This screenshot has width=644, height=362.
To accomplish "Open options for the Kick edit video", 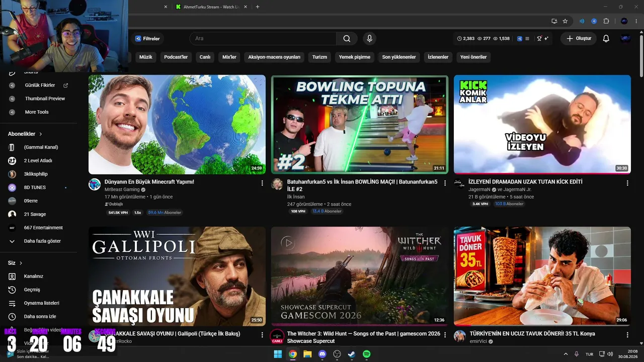I will coord(627,183).
